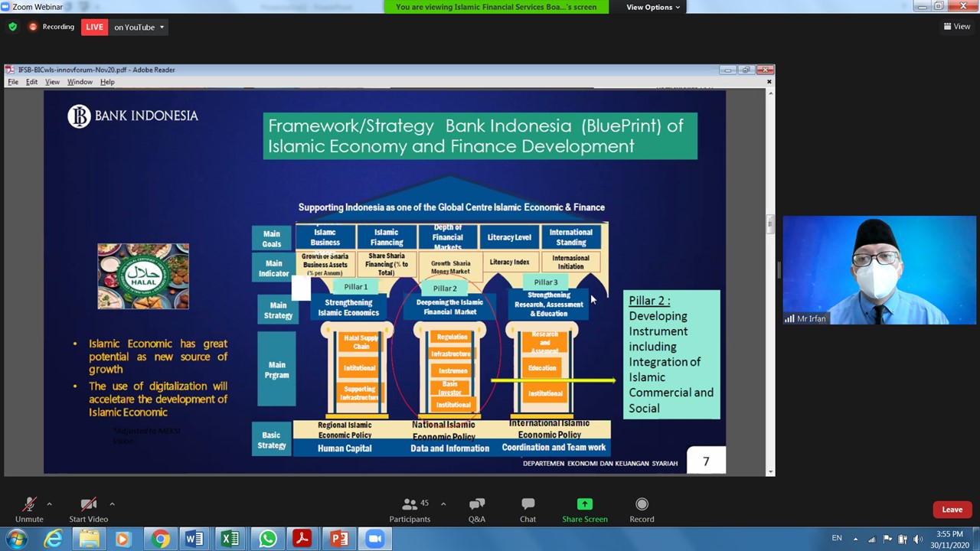Open the View Options dropdown

click(x=653, y=7)
